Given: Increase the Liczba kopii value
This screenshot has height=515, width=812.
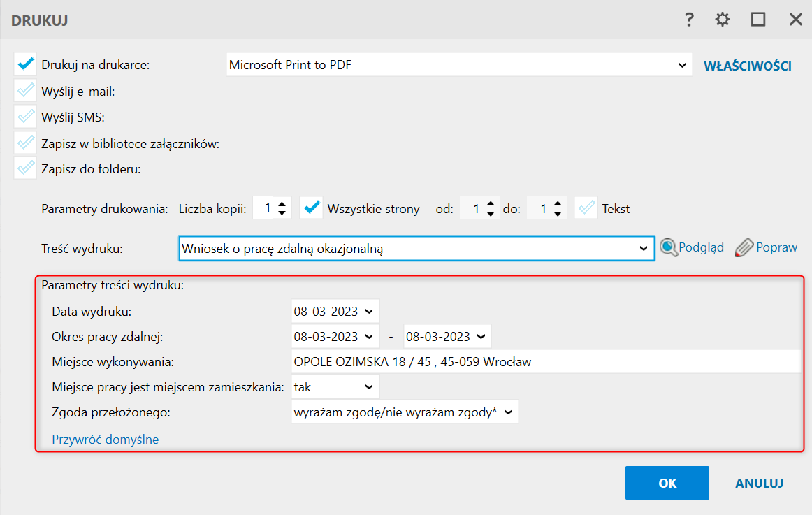Looking at the screenshot, I should 282,203.
